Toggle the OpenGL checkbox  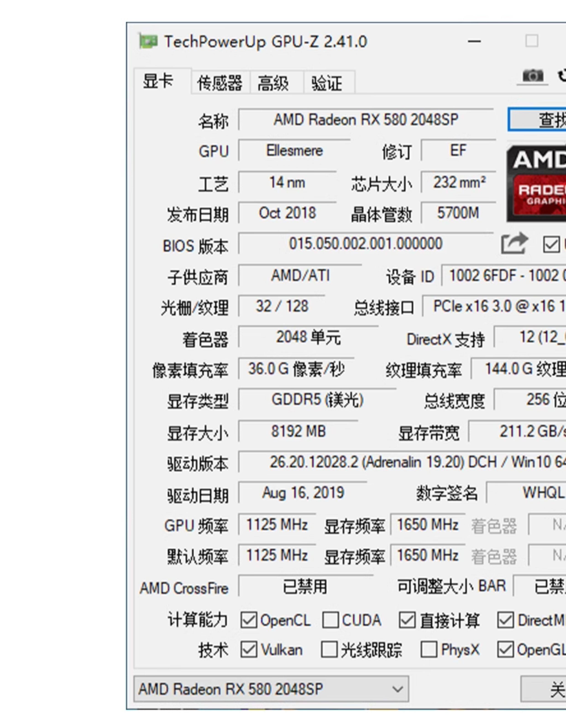(x=505, y=650)
